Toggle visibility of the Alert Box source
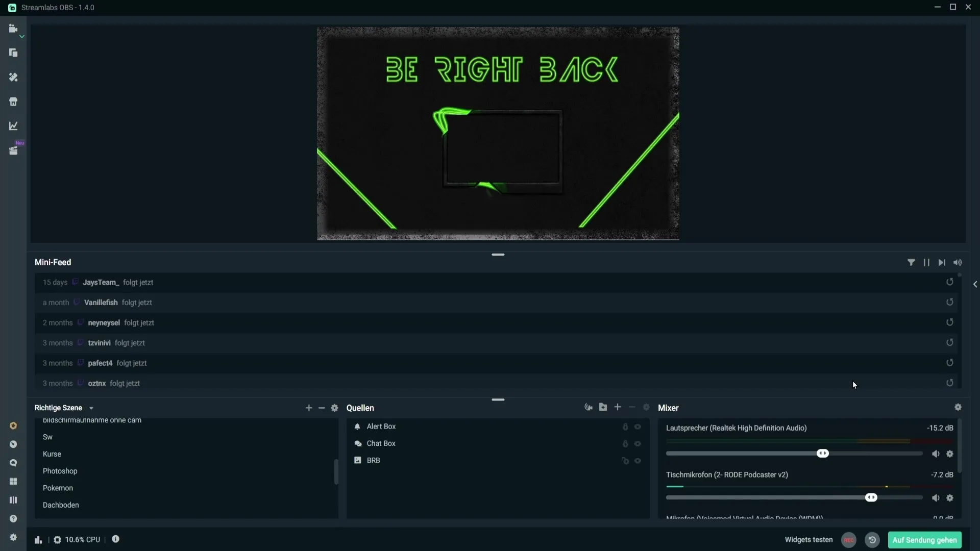The width and height of the screenshot is (980, 551). 638,427
